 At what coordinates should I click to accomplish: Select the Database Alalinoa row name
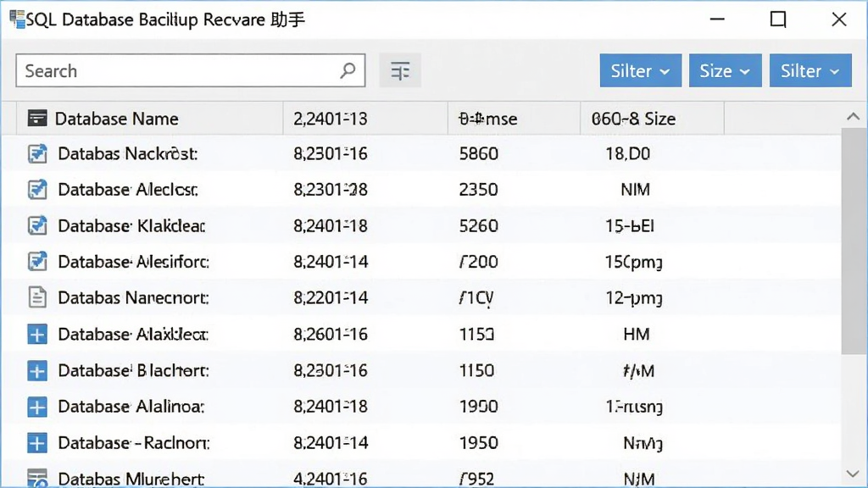(x=131, y=407)
